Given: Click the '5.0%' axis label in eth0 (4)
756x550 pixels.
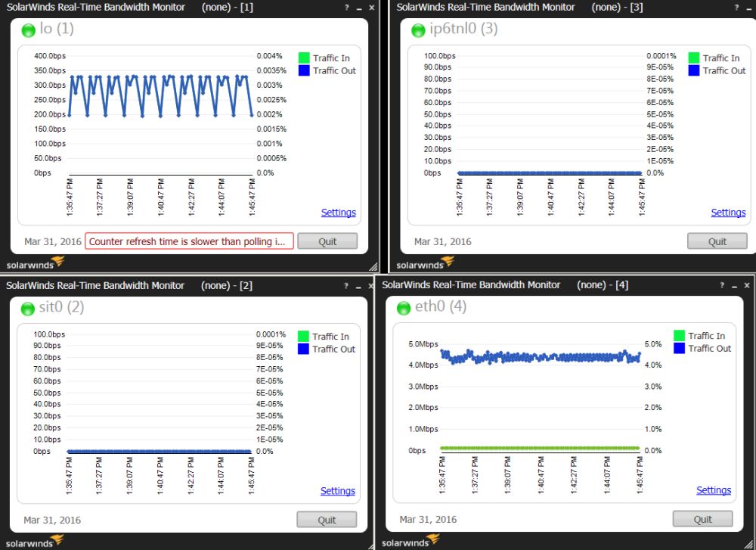Looking at the screenshot, I should coord(653,344).
